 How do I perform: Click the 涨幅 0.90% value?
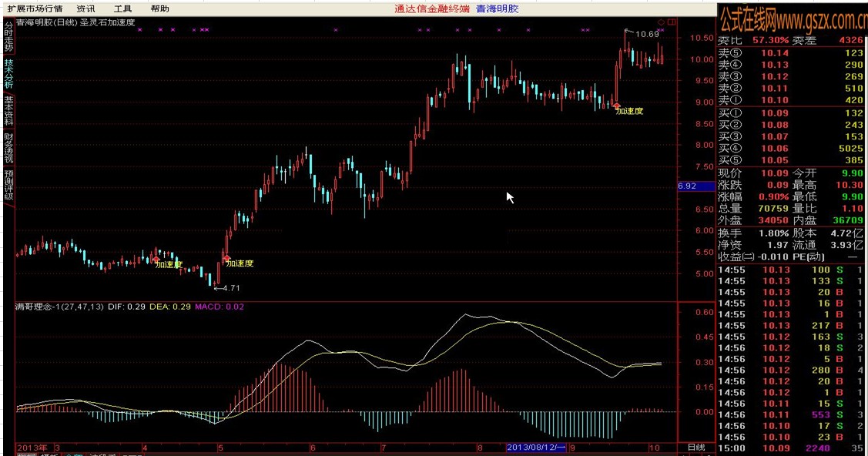774,197
